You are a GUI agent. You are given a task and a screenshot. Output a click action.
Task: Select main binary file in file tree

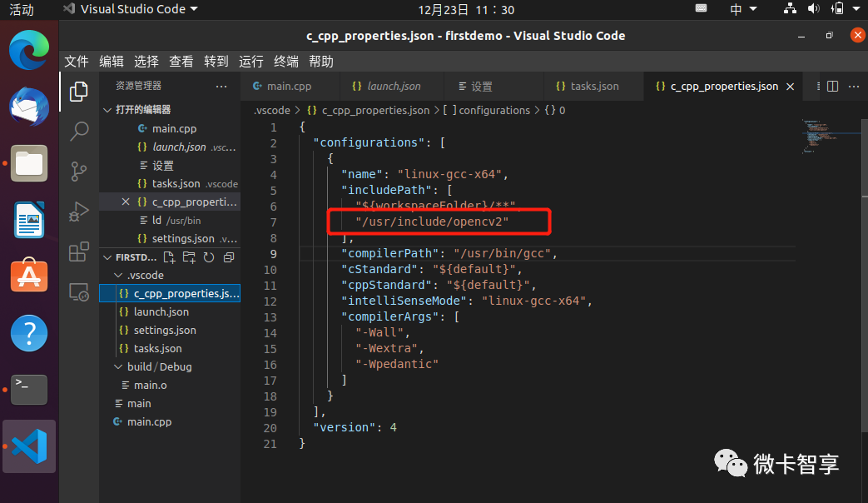(170, 403)
